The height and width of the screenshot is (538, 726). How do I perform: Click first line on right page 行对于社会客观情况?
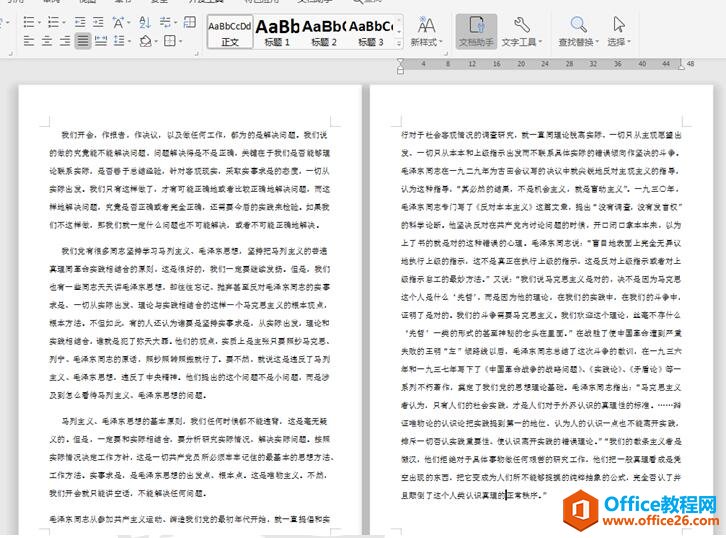(541, 135)
